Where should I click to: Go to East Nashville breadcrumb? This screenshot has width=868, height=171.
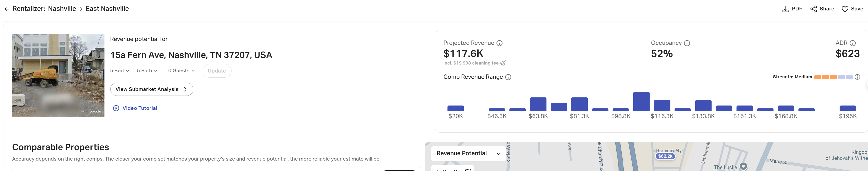(x=107, y=9)
